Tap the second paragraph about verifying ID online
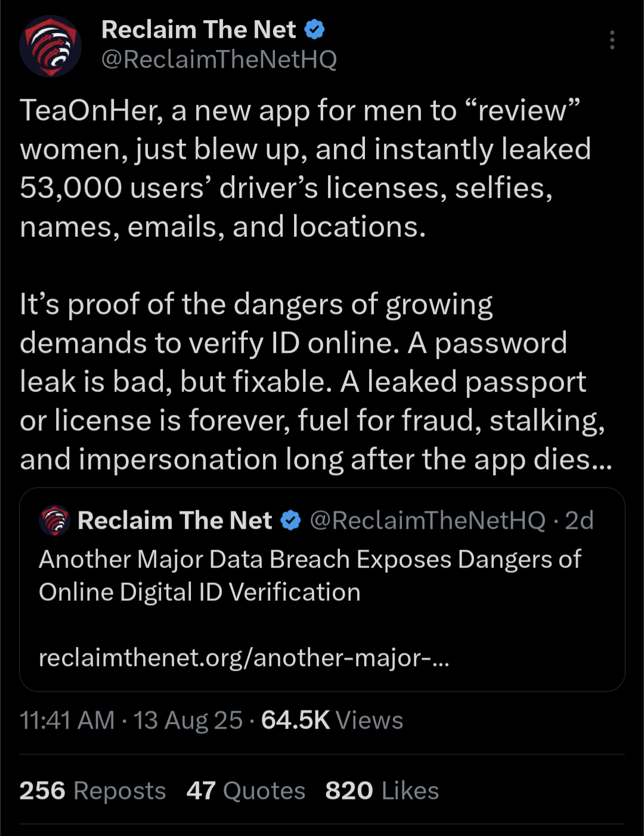Screen dimensions: 644x836 tap(316, 382)
